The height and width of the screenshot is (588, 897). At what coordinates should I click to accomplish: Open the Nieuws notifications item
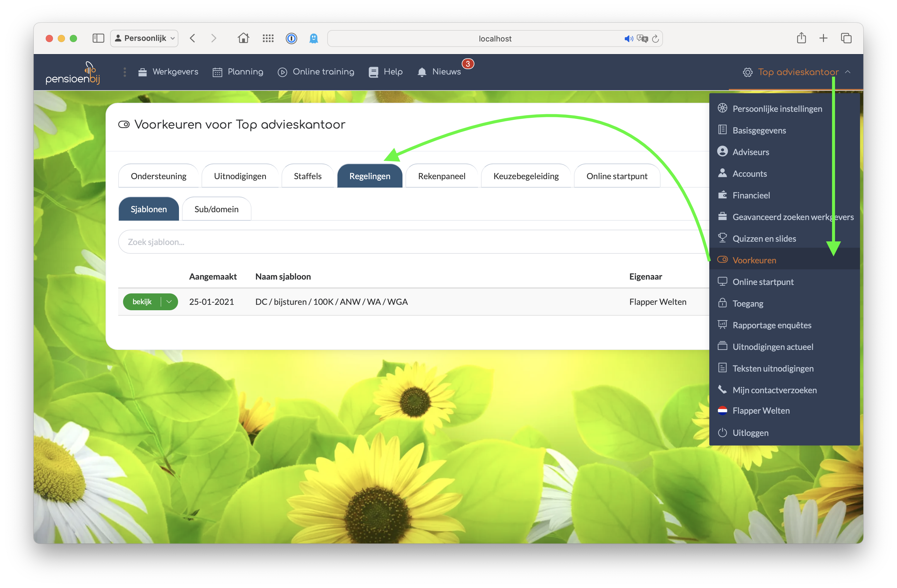pos(439,72)
